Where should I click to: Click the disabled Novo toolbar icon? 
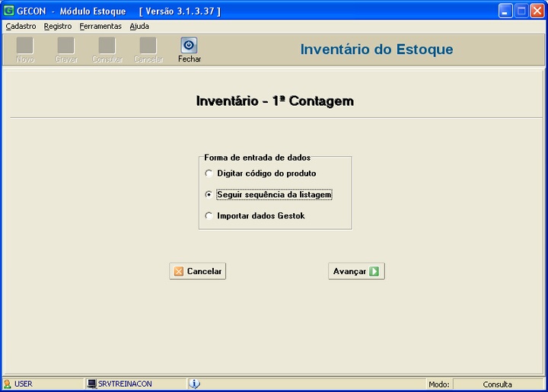[x=25, y=46]
